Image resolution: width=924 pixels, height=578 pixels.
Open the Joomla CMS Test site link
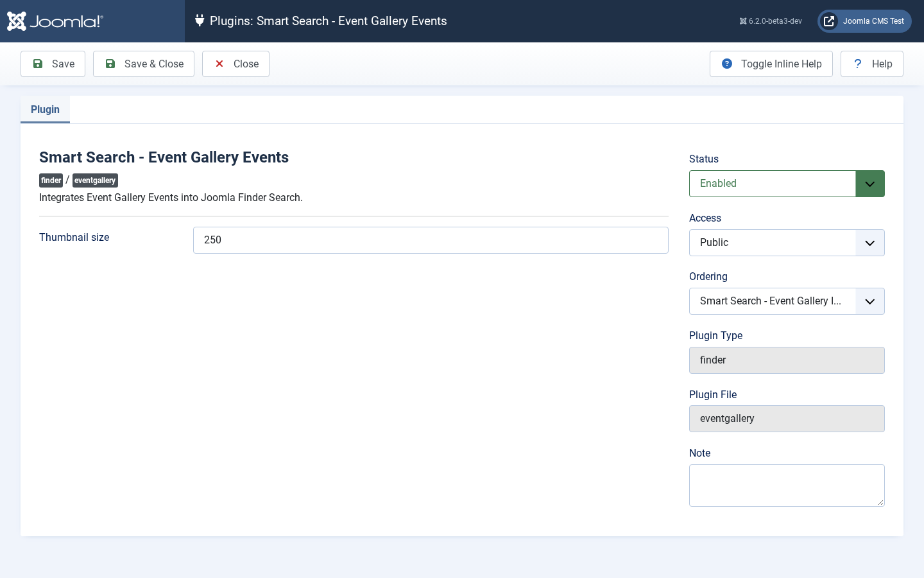(x=864, y=21)
